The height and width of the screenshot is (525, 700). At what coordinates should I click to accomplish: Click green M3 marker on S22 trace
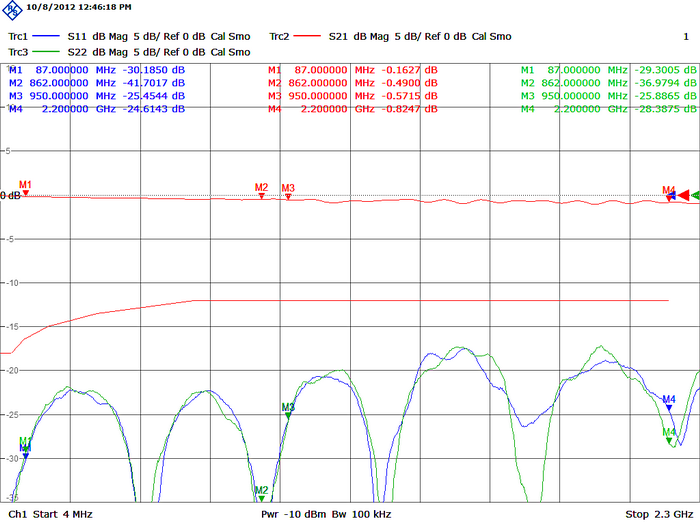288,412
